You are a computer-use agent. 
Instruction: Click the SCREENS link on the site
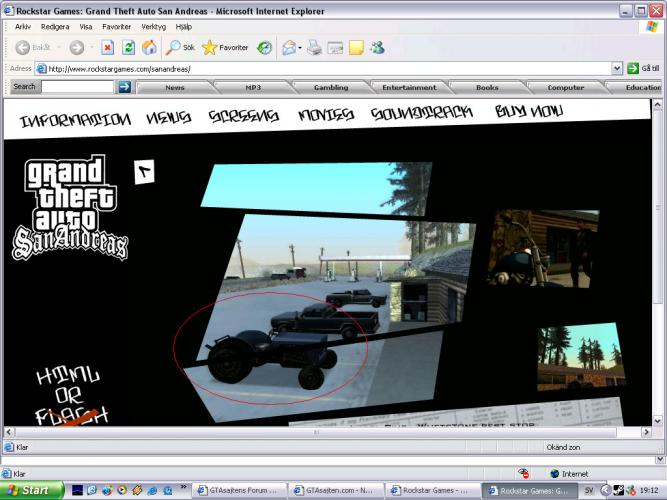pos(243,116)
